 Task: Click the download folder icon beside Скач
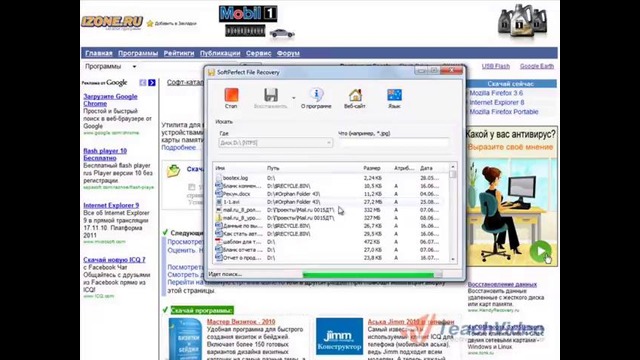173,171
